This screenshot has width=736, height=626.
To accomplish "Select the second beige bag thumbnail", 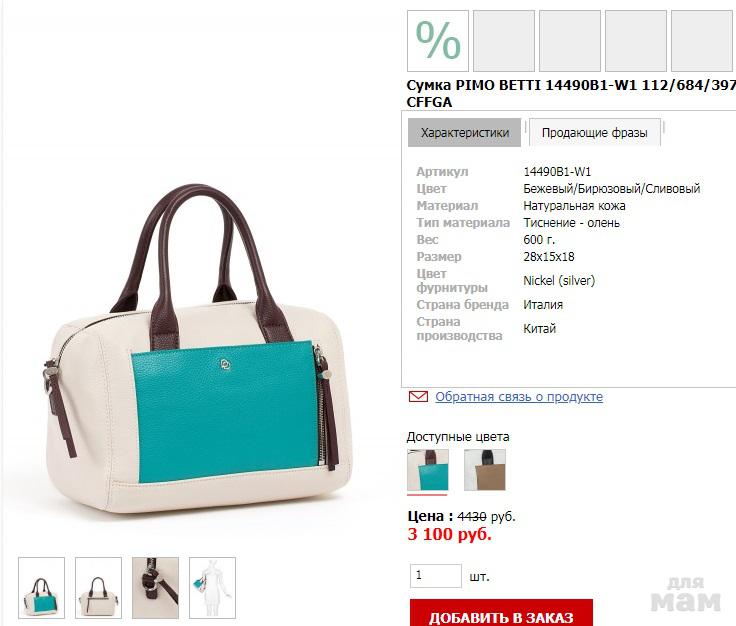I will click(99, 588).
